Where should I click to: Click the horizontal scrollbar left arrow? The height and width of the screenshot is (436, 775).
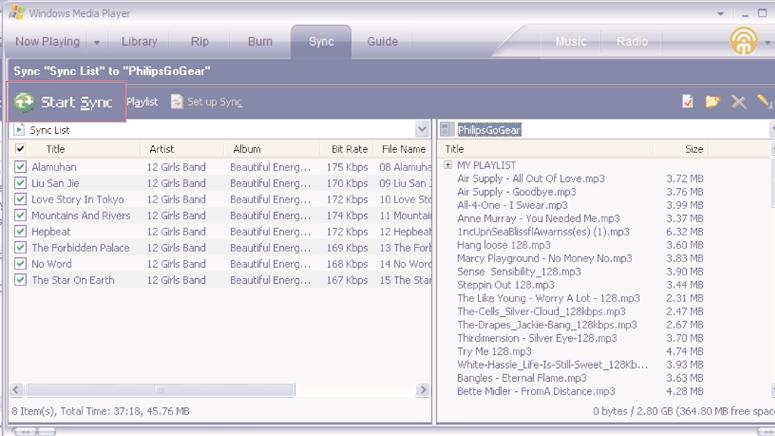pyautogui.click(x=16, y=390)
